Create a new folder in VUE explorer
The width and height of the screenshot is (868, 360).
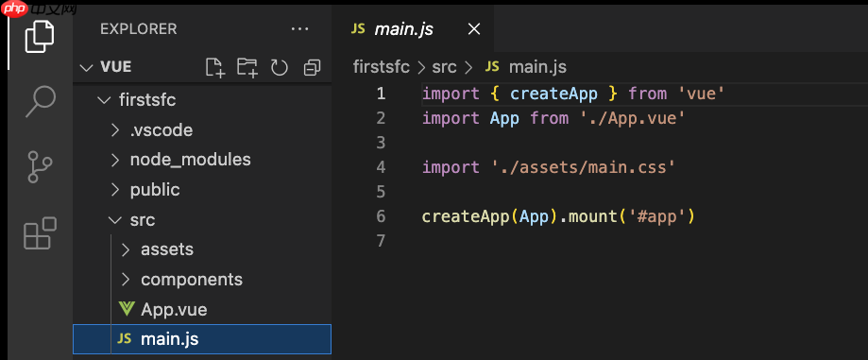coord(247,68)
